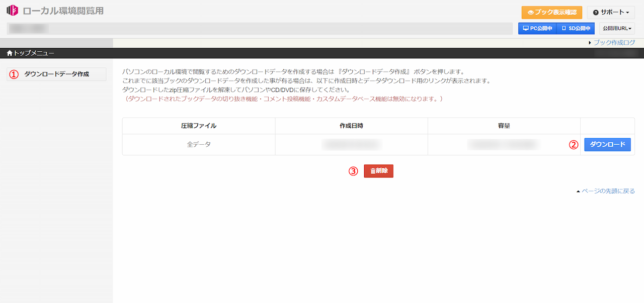Open the サポート dropdown menu

[x=611, y=13]
